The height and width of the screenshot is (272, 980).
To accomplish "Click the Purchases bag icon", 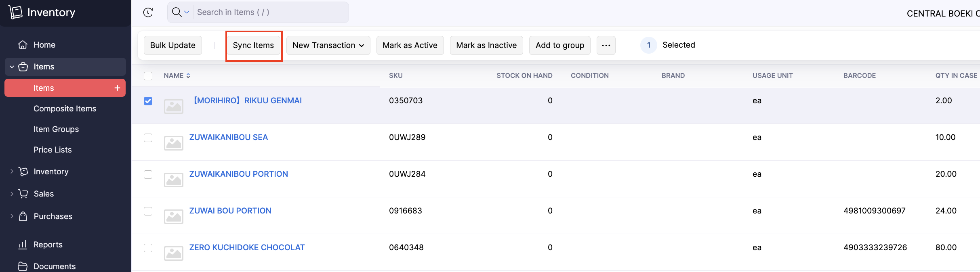I will 23,216.
